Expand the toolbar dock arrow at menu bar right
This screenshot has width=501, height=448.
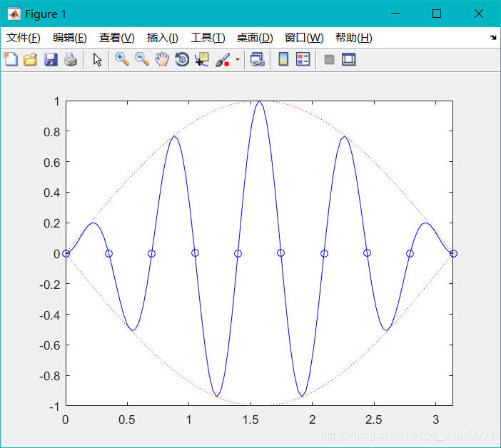coord(492,38)
